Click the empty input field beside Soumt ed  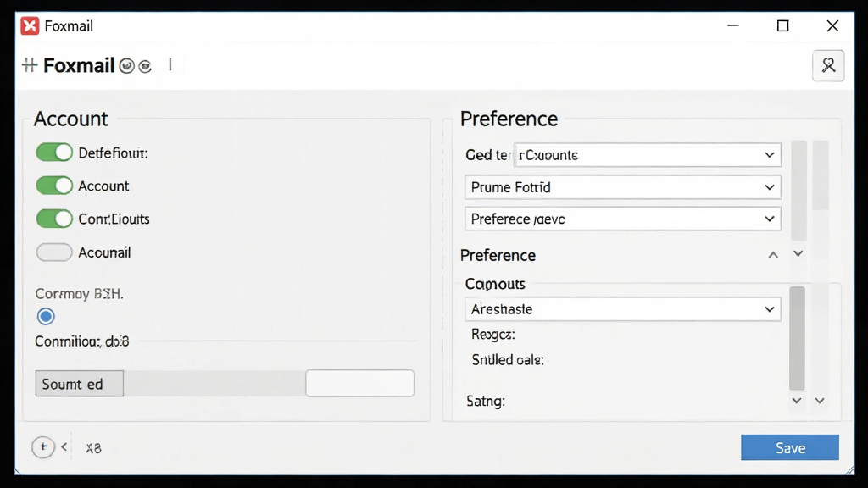[359, 384]
